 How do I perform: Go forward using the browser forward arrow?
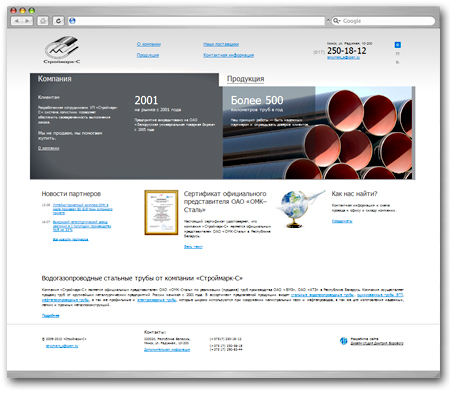coord(28,21)
